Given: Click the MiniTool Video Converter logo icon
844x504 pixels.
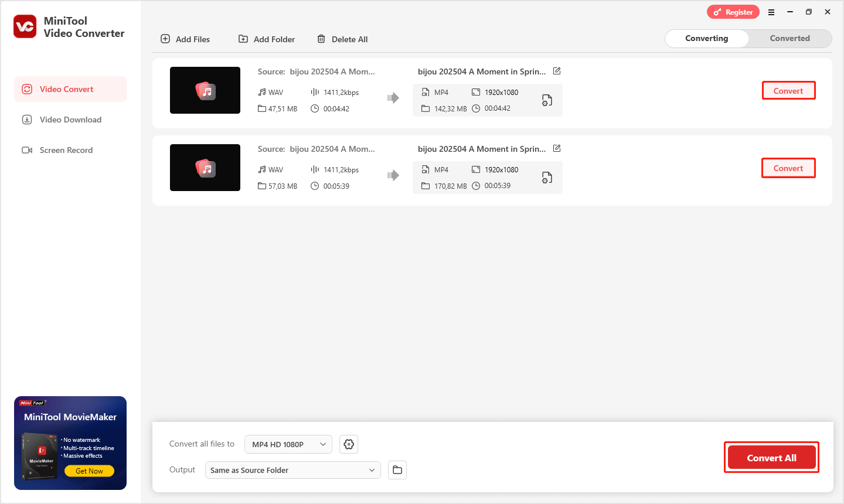Looking at the screenshot, I should coord(25,26).
